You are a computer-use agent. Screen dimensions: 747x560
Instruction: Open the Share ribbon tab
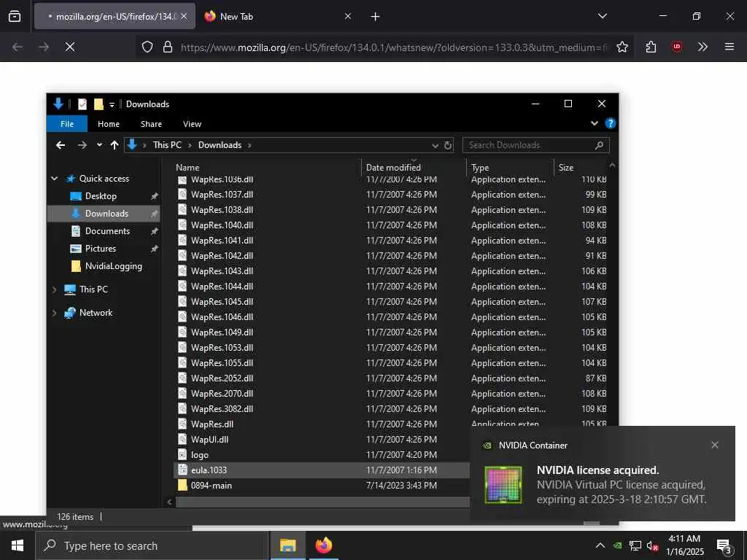[151, 124]
